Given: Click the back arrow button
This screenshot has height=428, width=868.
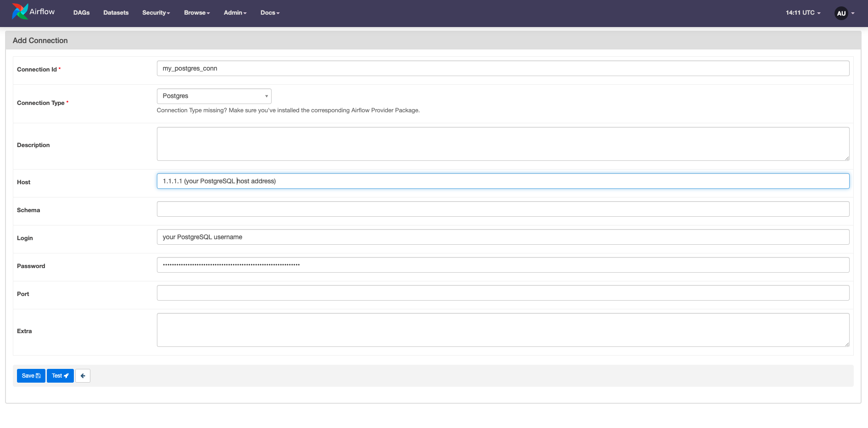Looking at the screenshot, I should (x=83, y=375).
